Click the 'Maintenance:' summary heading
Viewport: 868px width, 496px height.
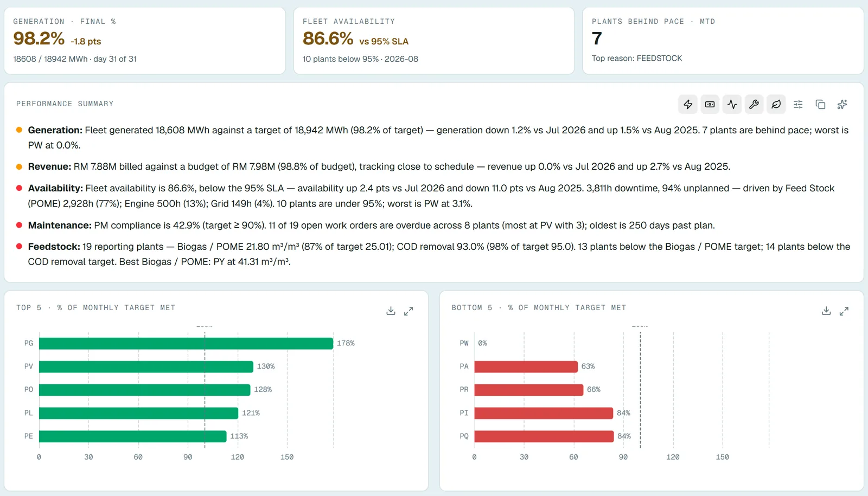(60, 225)
